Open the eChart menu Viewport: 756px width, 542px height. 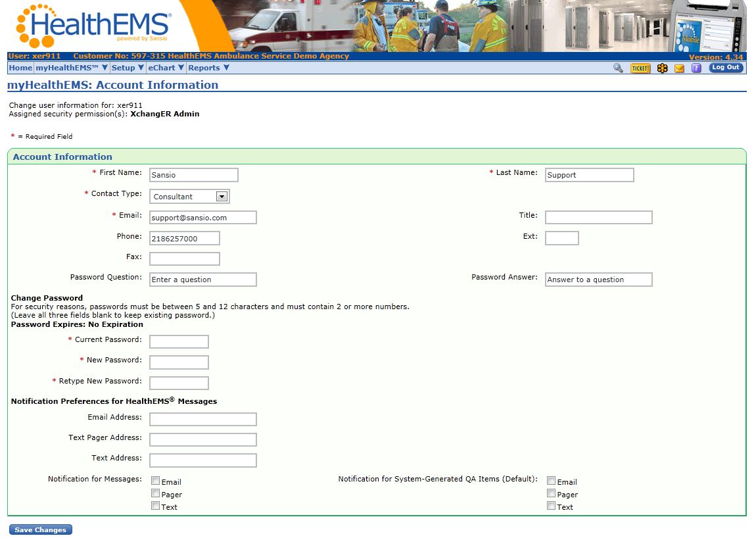[166, 68]
